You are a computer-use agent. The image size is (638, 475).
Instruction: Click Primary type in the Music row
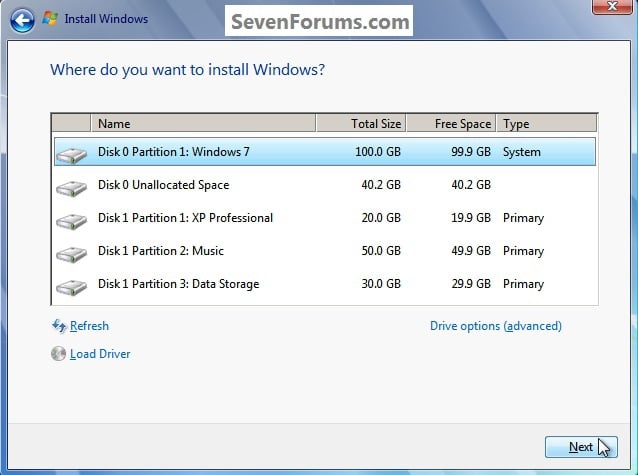click(523, 251)
